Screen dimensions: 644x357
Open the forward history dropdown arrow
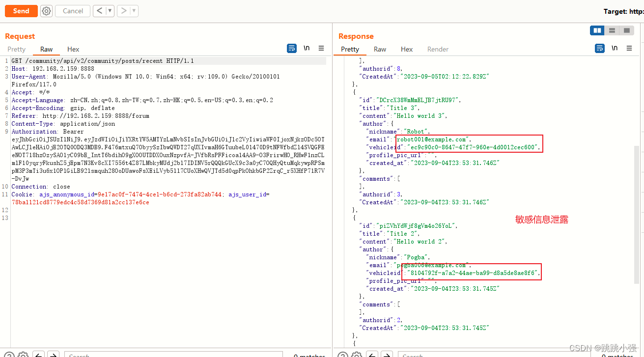click(134, 11)
